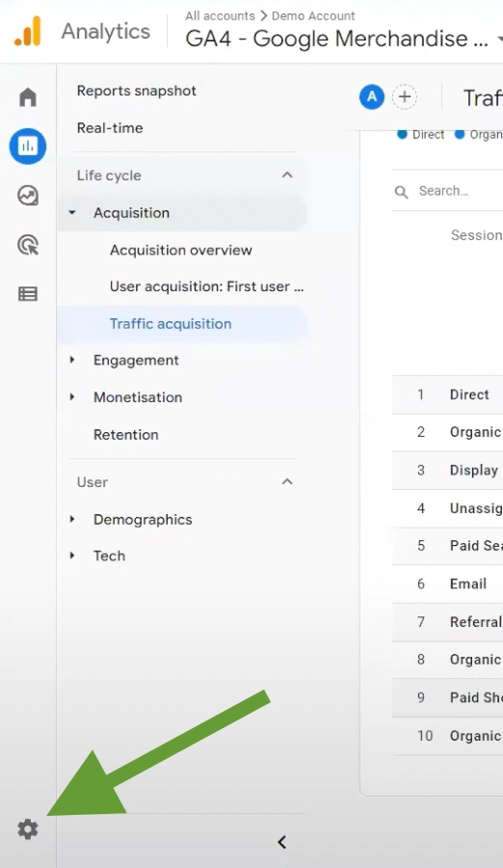The height and width of the screenshot is (868, 503).
Task: Select the 'Unassig' row 4
Action: point(448,508)
